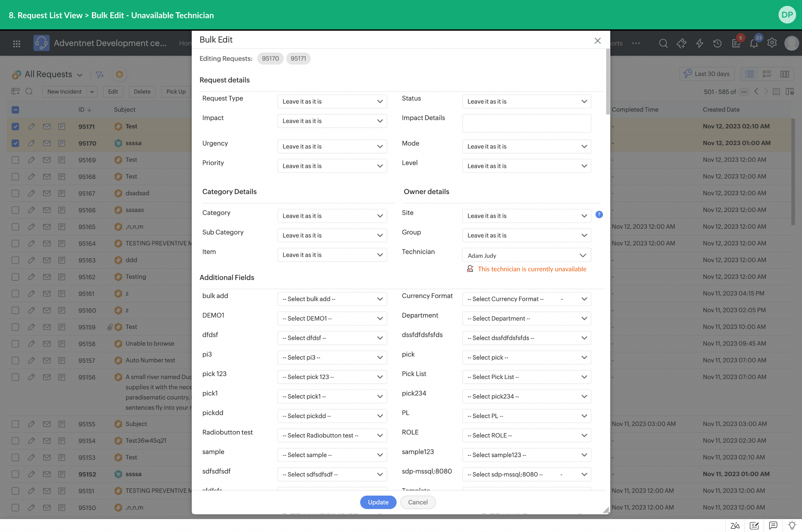Click the Cancel button
This screenshot has width=802, height=532.
point(418,502)
